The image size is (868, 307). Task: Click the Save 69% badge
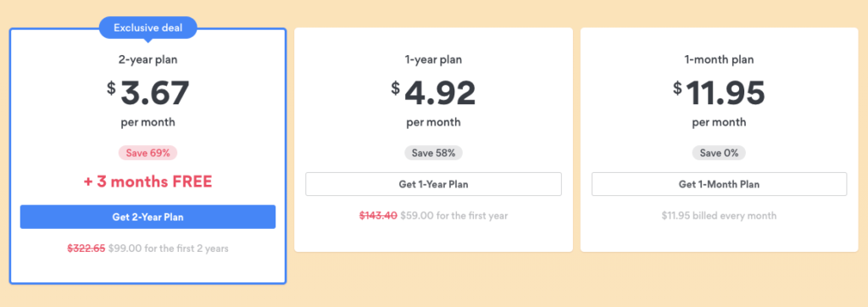(147, 153)
